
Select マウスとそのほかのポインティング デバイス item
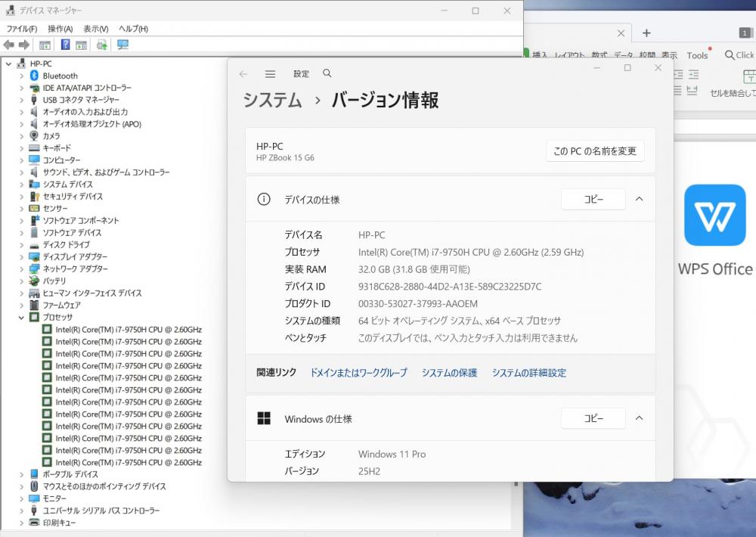click(104, 486)
